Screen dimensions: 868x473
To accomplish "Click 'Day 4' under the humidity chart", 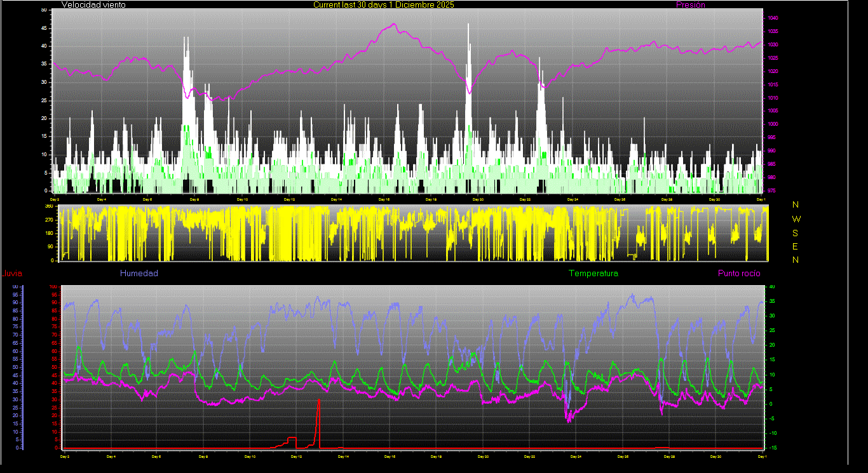I will pos(111,456).
